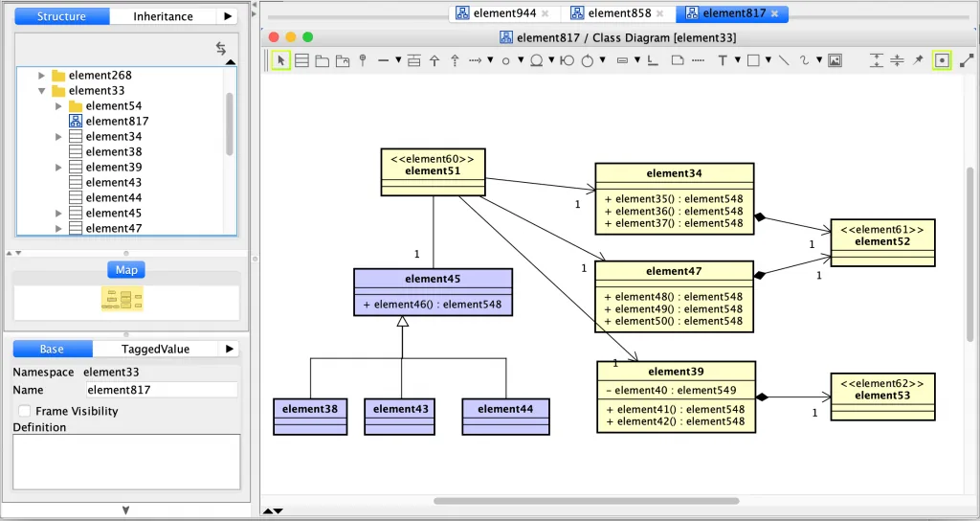Select the Association line tool
Viewport: 980px width, 521px height.
pos(383,60)
